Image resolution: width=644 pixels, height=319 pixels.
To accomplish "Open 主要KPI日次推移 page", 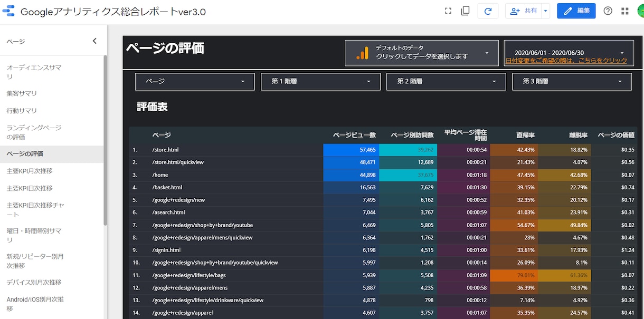I will [52, 188].
